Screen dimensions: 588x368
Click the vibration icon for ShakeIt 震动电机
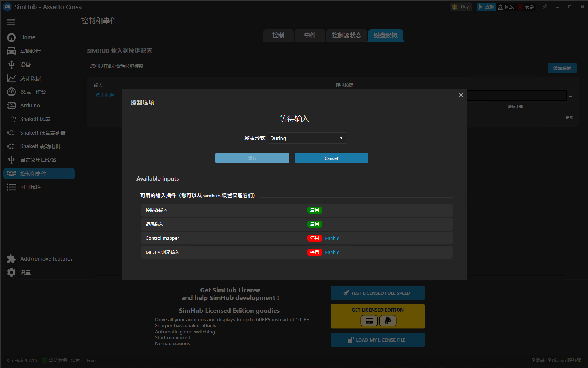pos(11,146)
